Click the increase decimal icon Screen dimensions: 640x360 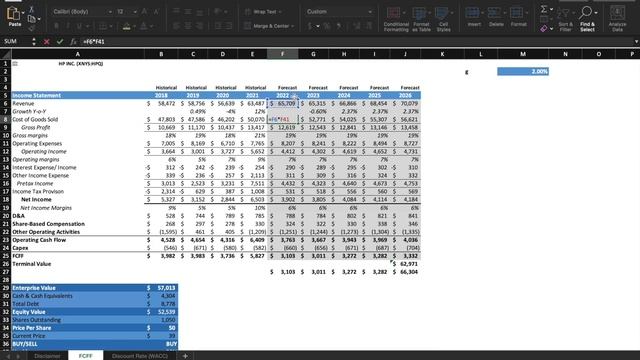(x=357, y=26)
